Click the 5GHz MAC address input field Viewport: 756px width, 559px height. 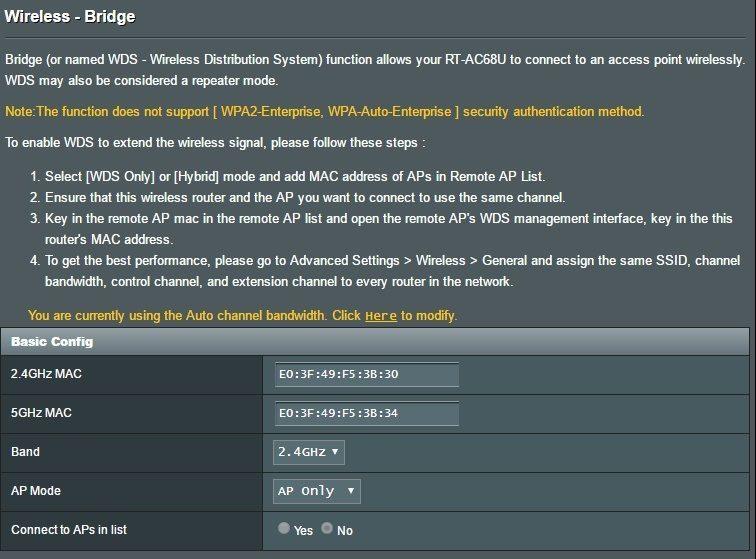366,413
